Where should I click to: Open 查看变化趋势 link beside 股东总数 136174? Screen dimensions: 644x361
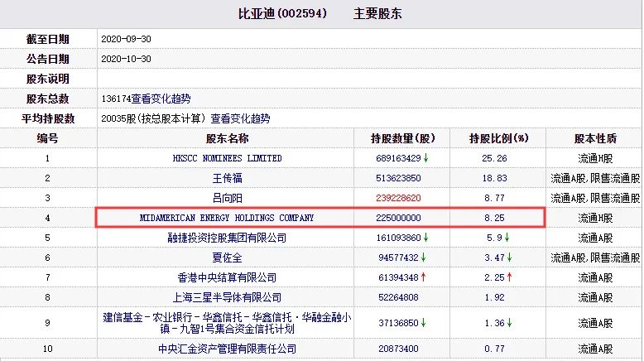[161, 99]
